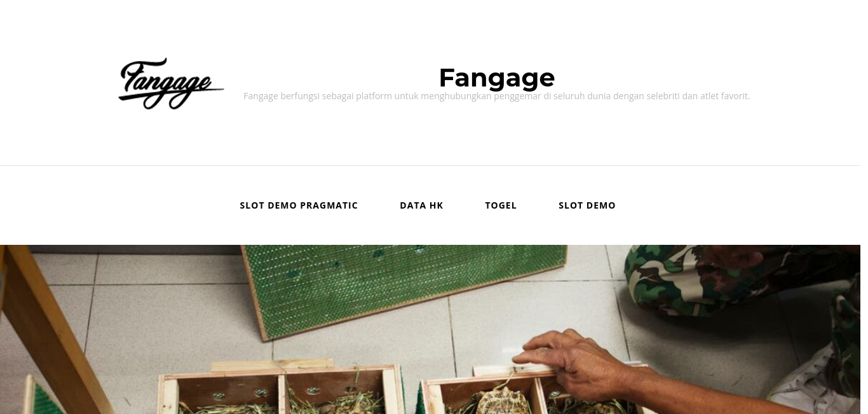
Task: Click the word HK in the navigation
Action: (x=436, y=205)
